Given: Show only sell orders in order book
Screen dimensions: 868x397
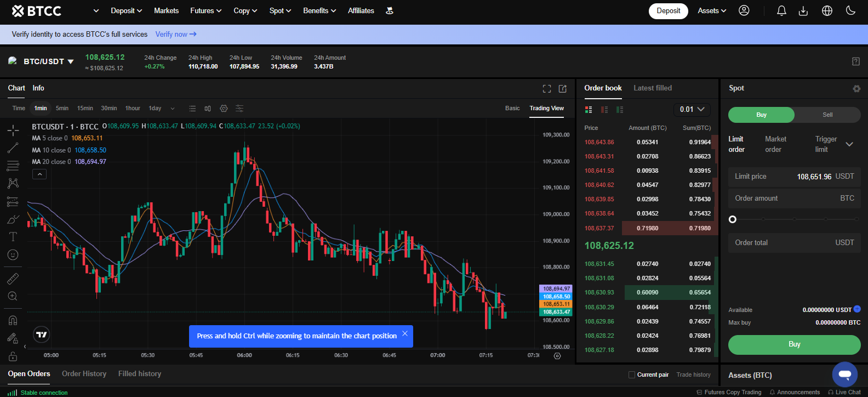Looking at the screenshot, I should click(604, 110).
